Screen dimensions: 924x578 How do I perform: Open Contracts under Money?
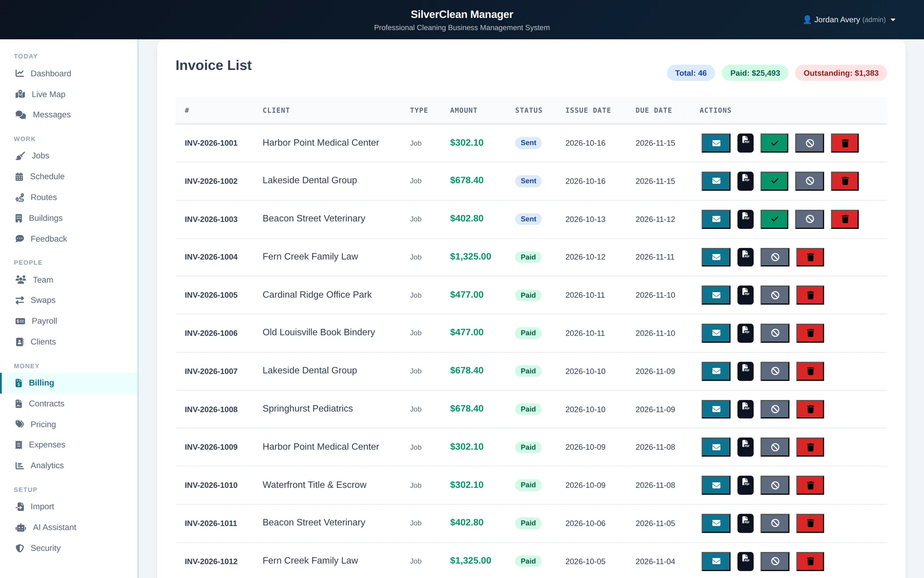point(69,404)
